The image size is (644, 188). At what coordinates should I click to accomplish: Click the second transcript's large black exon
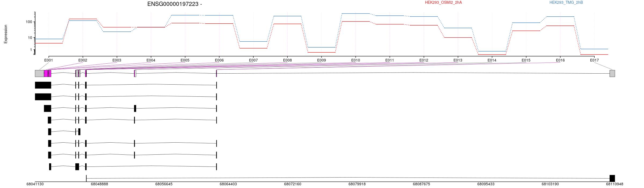coord(43,97)
